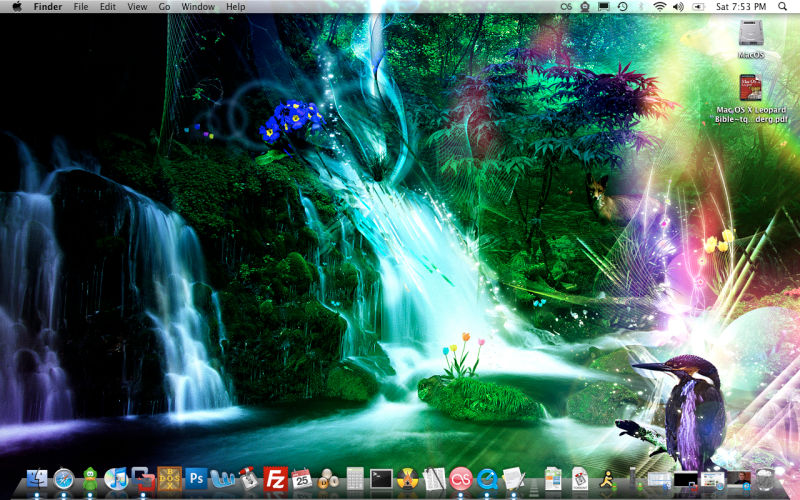Open the Edit menu
The width and height of the screenshot is (800, 500).
coord(108,7)
